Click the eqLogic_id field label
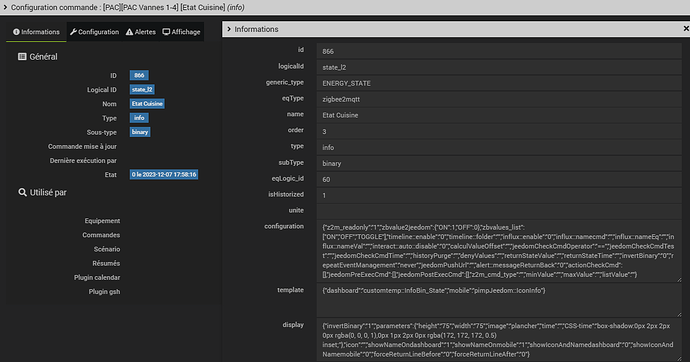Viewport: 690px width, 362px height. 287,178
